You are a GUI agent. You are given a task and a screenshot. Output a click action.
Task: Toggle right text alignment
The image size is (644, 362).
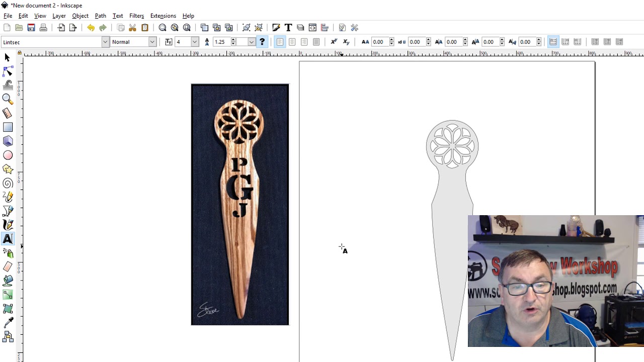(x=304, y=42)
